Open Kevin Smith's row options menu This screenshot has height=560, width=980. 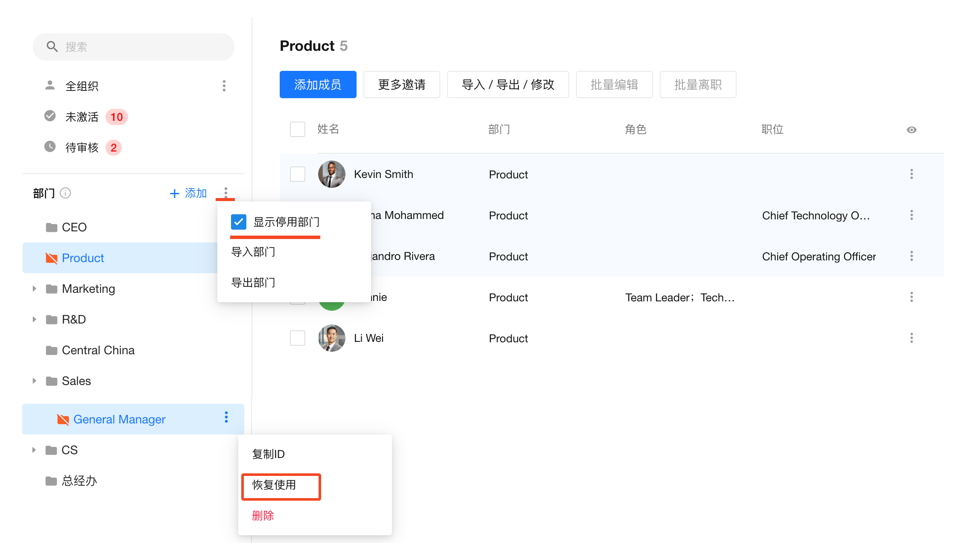tap(911, 174)
